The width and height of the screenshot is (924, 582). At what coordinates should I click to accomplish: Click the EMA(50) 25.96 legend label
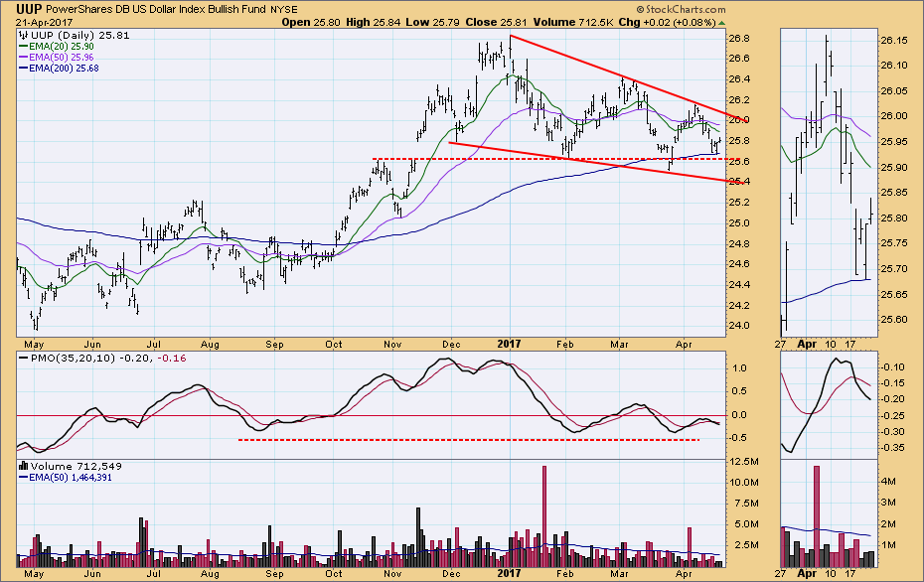pyautogui.click(x=62, y=58)
